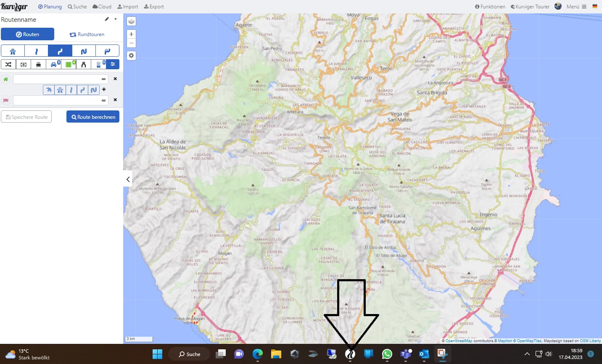Switch to the Routen tab
602x364 pixels.
tap(27, 34)
